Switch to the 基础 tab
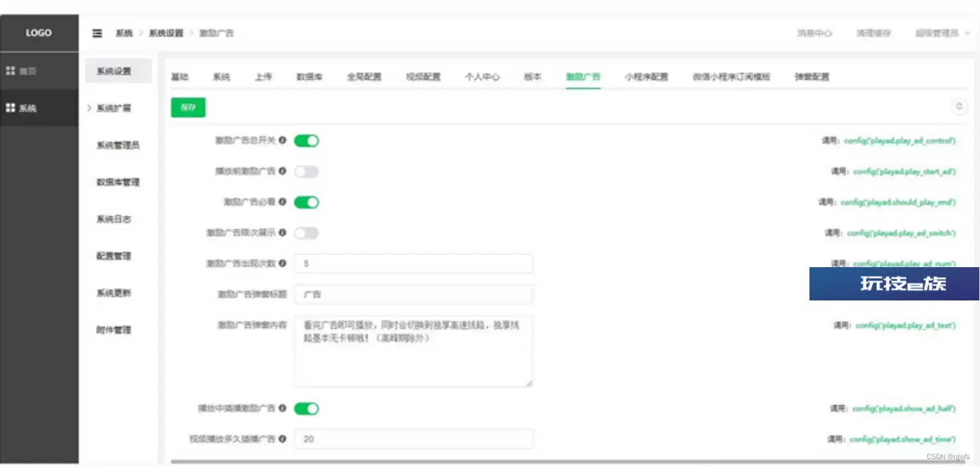This screenshot has width=980, height=467. 180,77
